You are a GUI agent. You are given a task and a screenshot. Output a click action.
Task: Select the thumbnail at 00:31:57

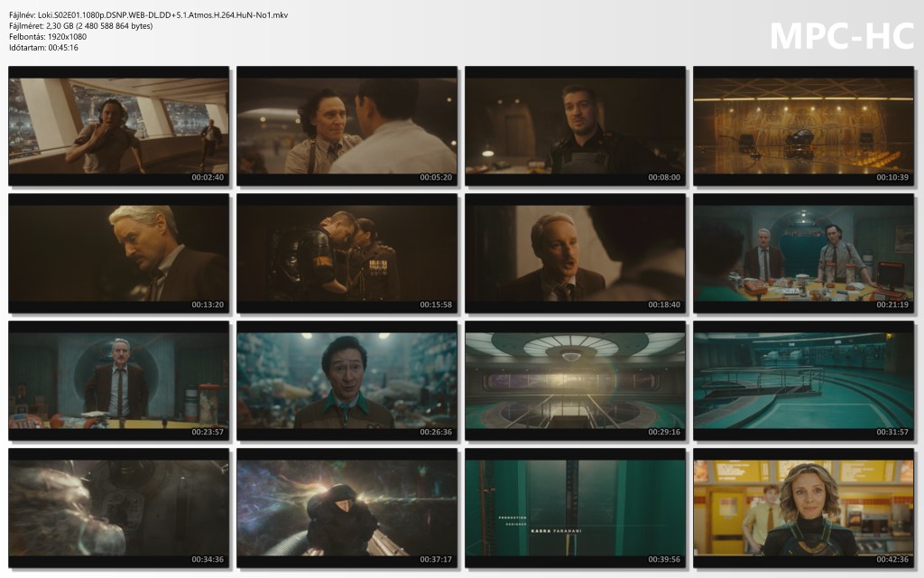click(x=804, y=380)
